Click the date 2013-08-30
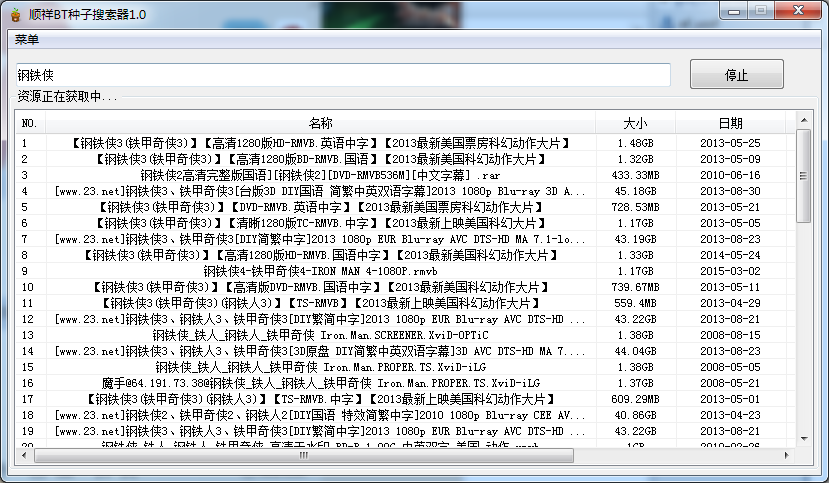 (x=730, y=191)
